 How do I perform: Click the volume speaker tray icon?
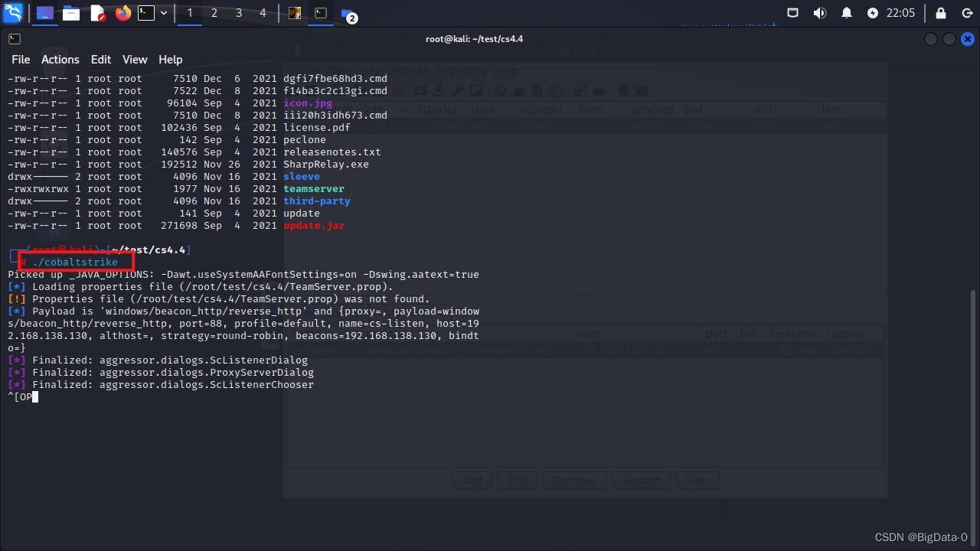point(819,12)
